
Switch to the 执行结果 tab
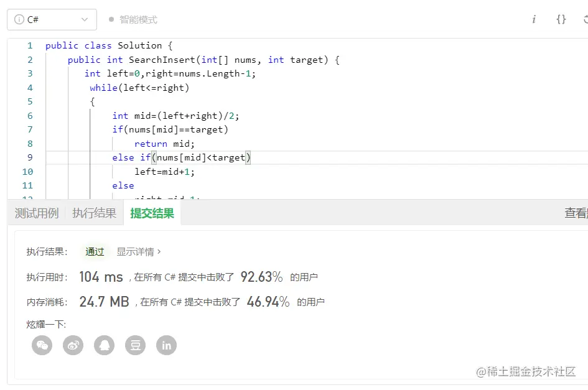(94, 213)
